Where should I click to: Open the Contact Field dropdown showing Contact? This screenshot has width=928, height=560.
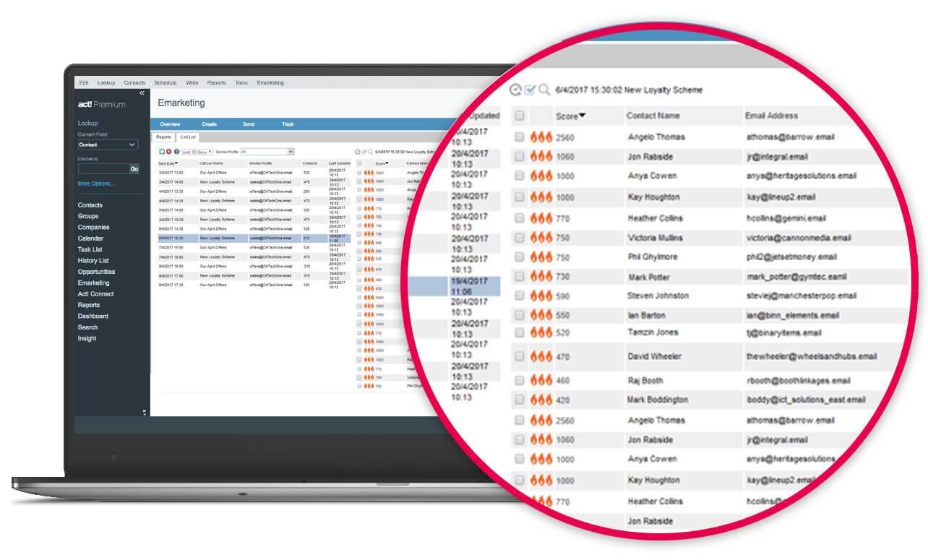click(x=108, y=145)
